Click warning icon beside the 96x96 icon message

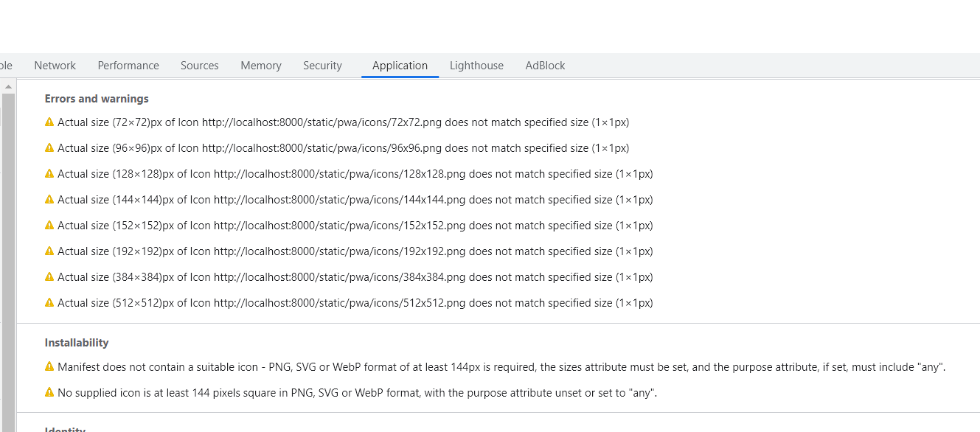(x=49, y=148)
